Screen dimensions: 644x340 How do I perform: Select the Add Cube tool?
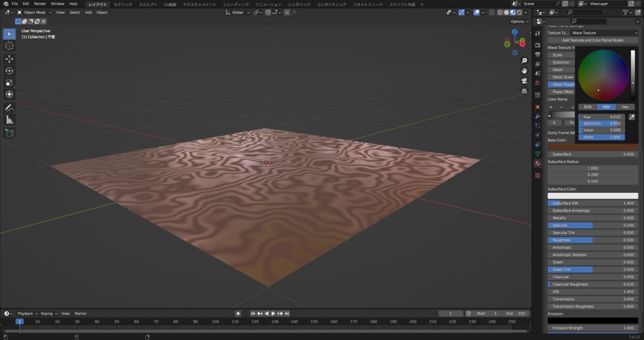coord(9,133)
